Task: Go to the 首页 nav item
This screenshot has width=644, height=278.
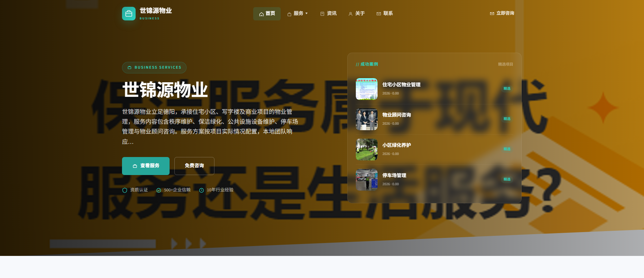Action: click(x=267, y=14)
